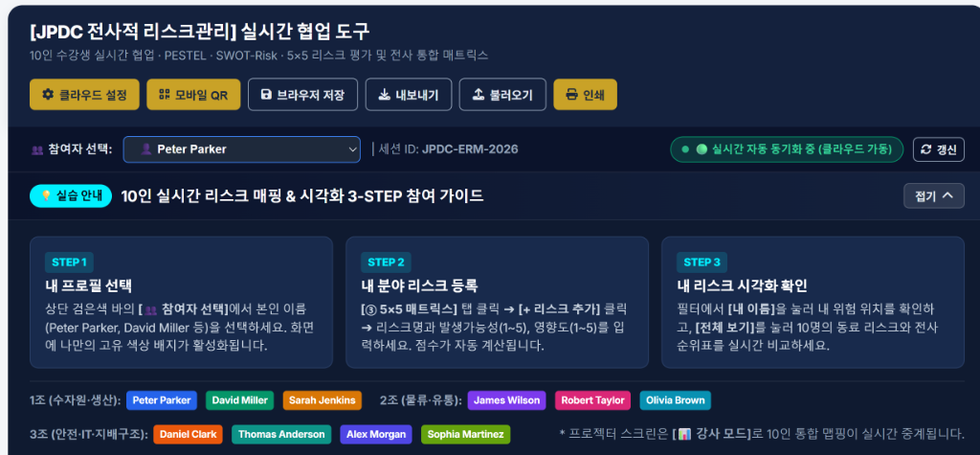Click the 실습 안내 badge
This screenshot has width=980, height=455.
click(x=71, y=196)
